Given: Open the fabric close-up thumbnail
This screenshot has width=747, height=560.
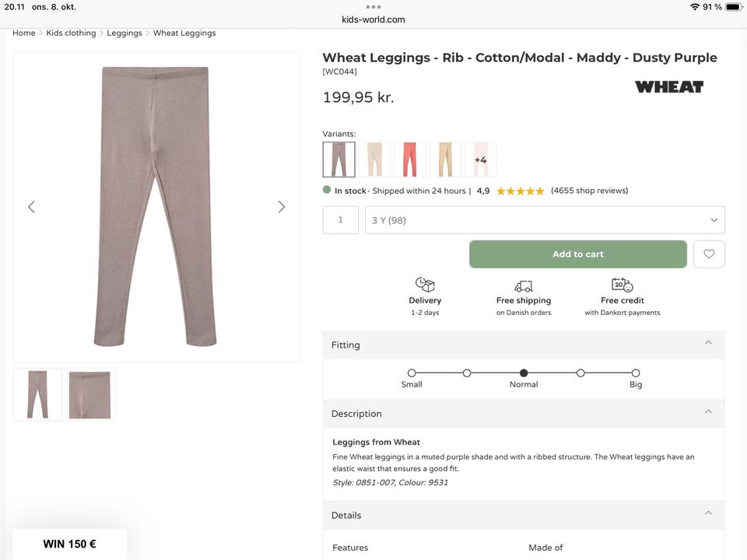Looking at the screenshot, I should pos(90,394).
